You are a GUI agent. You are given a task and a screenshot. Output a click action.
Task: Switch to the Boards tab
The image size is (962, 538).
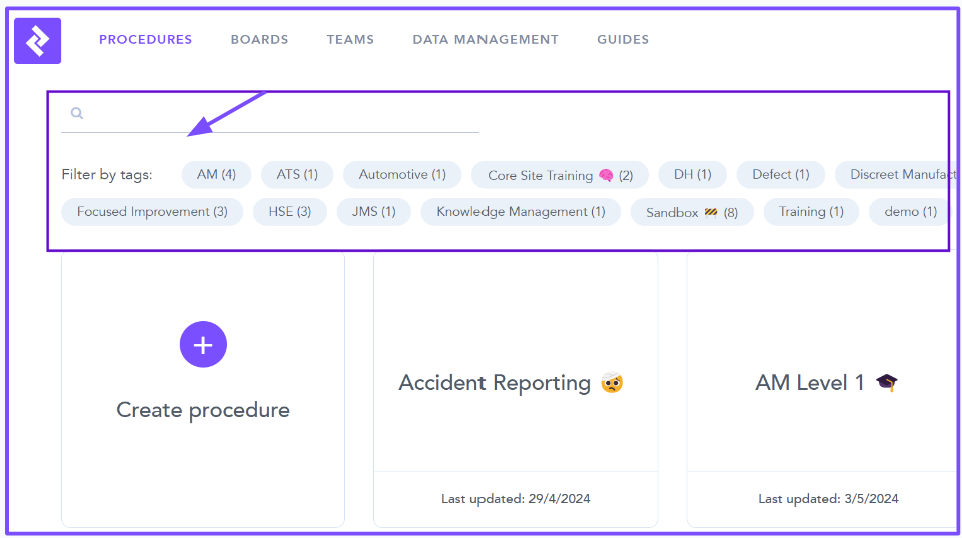(x=259, y=40)
